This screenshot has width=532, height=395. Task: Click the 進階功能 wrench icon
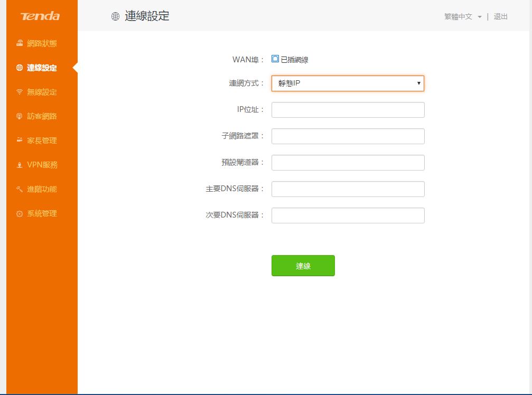(x=20, y=189)
